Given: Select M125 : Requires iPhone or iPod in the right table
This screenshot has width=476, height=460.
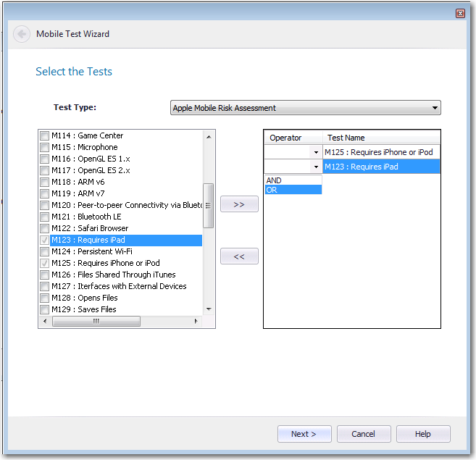Looking at the screenshot, I should point(380,152).
